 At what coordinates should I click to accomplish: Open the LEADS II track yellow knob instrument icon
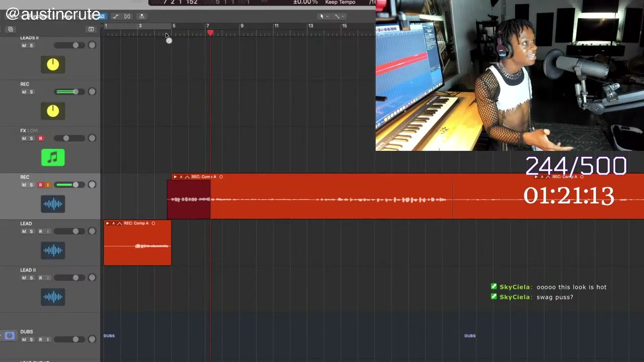coord(53,64)
